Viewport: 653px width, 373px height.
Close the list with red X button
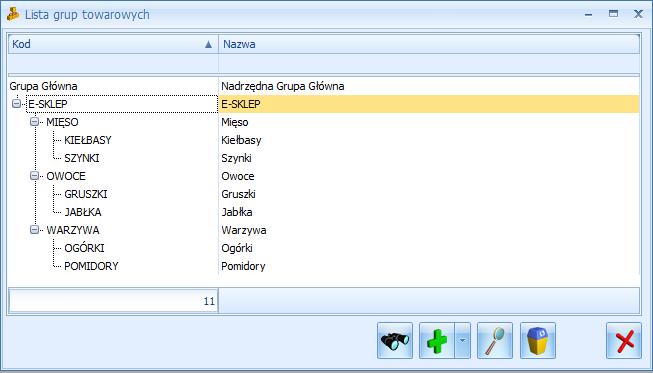[x=624, y=341]
